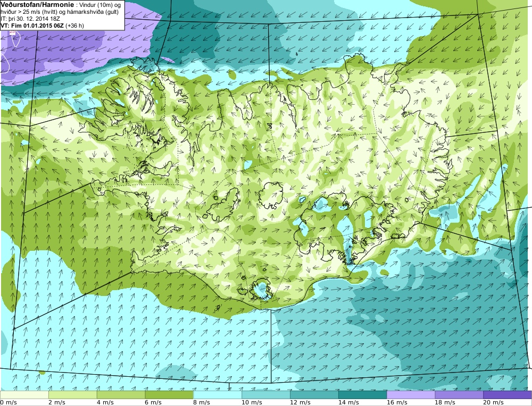Click the olive green 6–8 m/s legend swatch
The width and height of the screenshot is (532, 406).
click(169, 395)
